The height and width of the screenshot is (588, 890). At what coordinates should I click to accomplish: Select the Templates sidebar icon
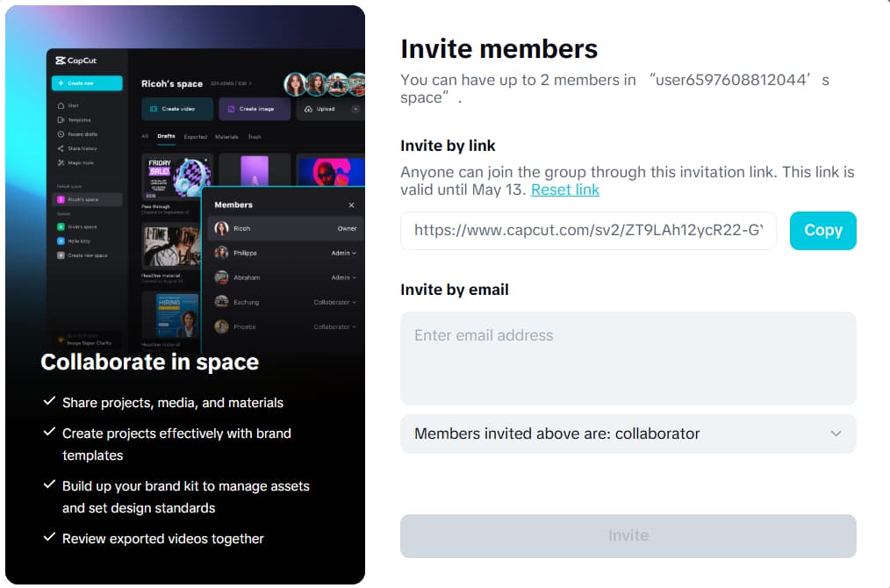pos(61,119)
